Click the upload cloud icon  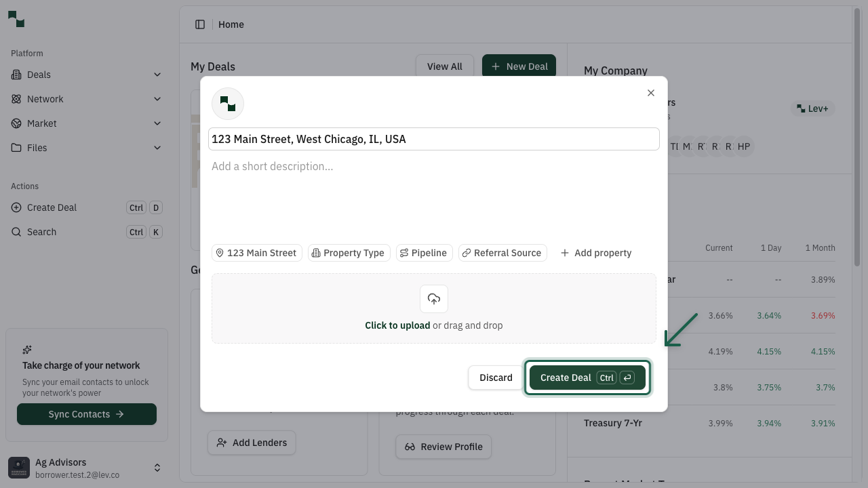pyautogui.click(x=434, y=299)
